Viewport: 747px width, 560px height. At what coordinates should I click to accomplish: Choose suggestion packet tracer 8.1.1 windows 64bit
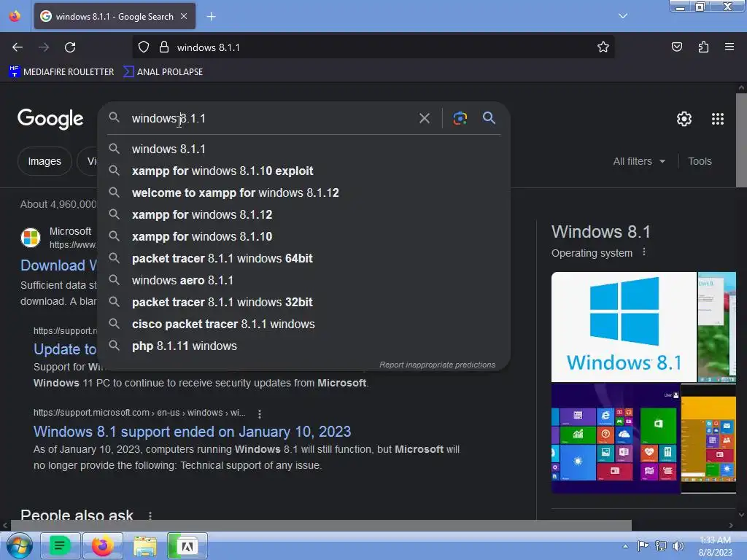tap(304, 259)
